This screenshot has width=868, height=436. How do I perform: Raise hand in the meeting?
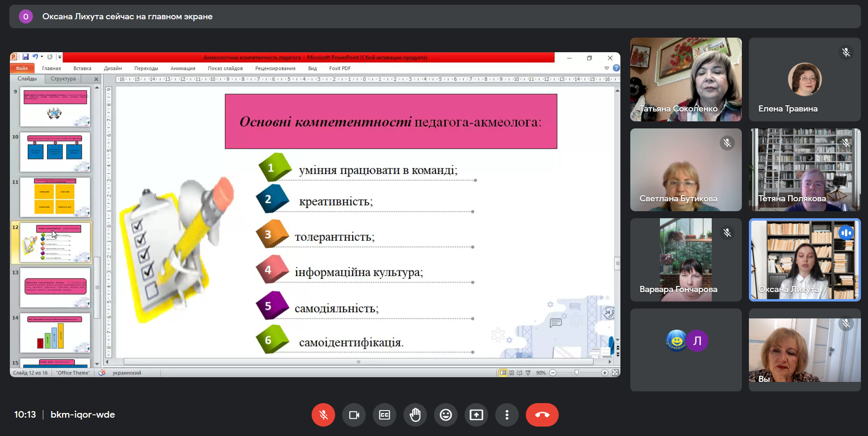(x=415, y=415)
